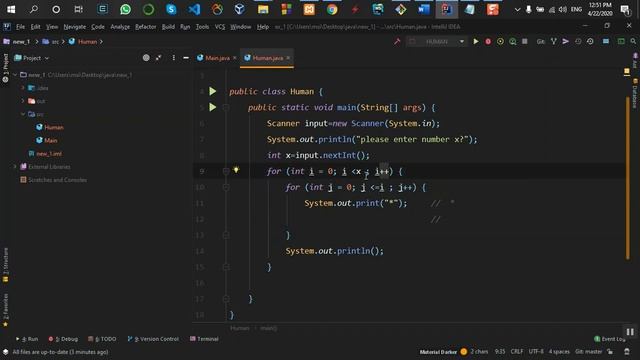Open the Project Structure icon in toolbar

click(606, 42)
